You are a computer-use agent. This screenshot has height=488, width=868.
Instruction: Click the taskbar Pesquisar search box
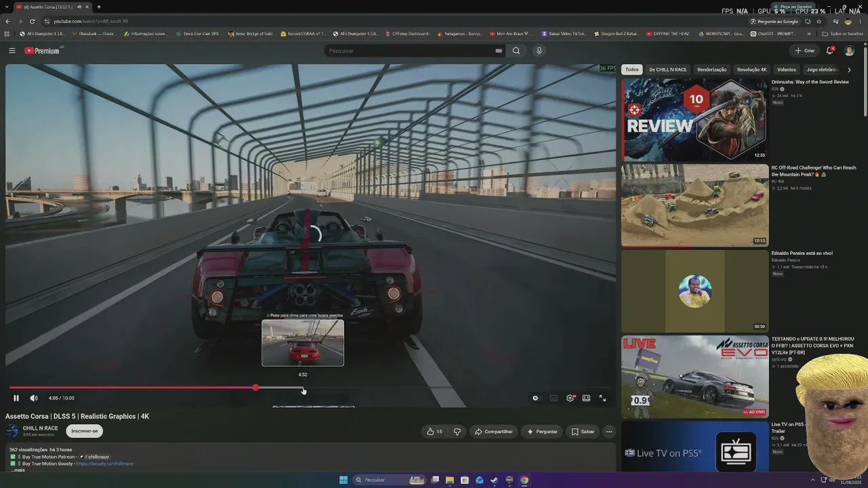click(391, 480)
